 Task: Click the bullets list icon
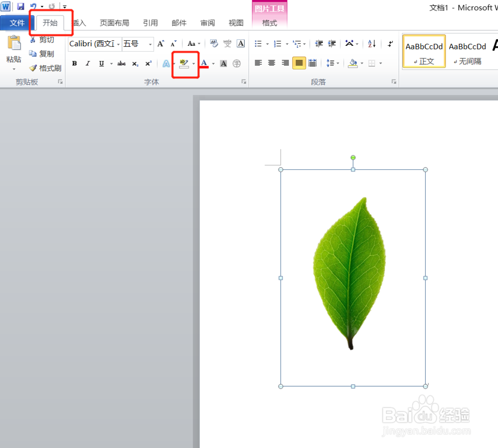point(258,43)
